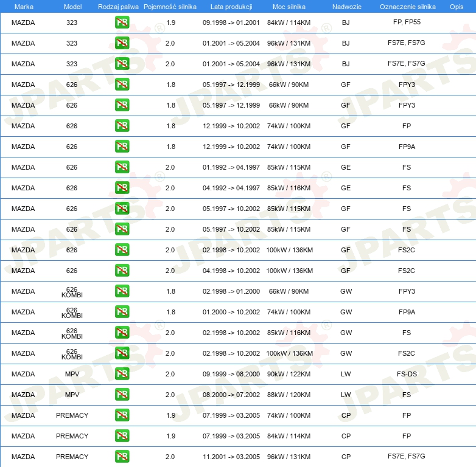Image resolution: width=476 pixels, height=467 pixels.
Task: Click the Nadwozie column header
Action: pos(347,7)
